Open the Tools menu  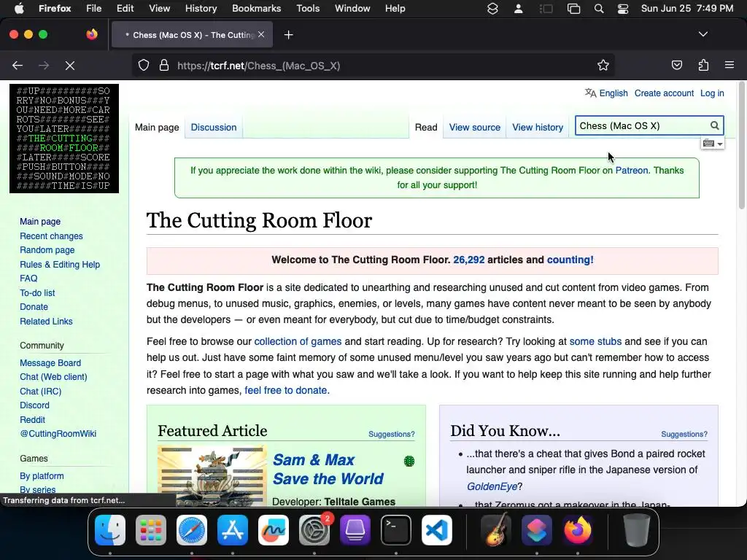click(x=308, y=9)
